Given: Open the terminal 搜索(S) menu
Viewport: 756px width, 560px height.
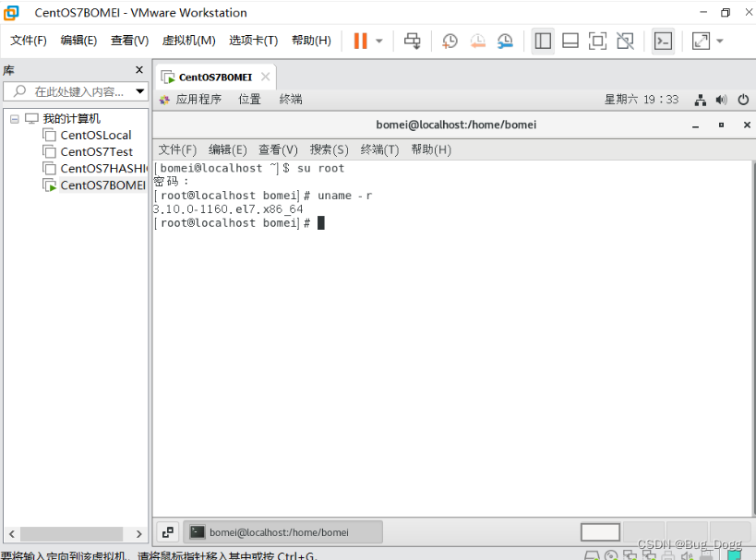Looking at the screenshot, I should [329, 149].
